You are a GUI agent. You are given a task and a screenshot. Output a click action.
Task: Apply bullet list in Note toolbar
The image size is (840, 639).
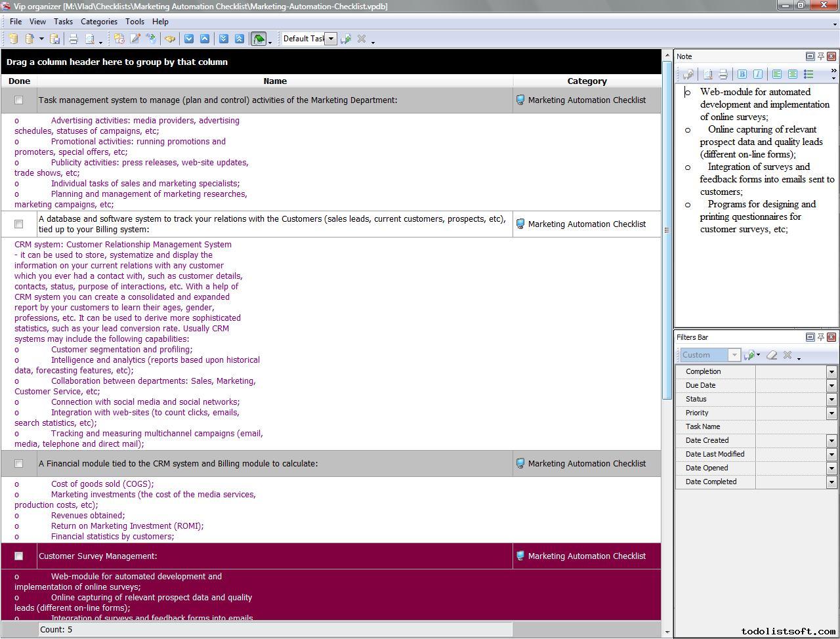(x=808, y=74)
